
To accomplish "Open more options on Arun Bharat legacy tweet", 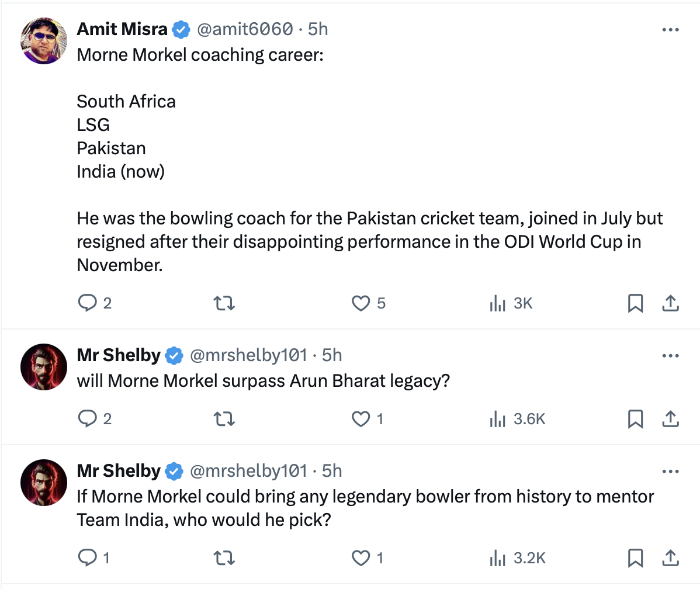I will 670,355.
